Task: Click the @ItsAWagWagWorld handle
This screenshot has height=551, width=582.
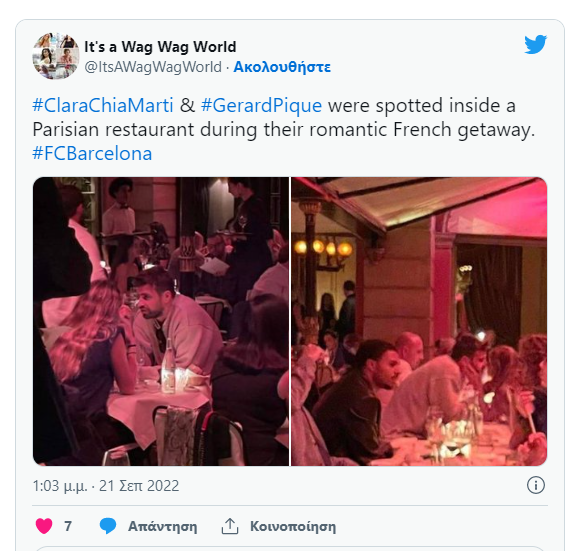Action: (153, 67)
